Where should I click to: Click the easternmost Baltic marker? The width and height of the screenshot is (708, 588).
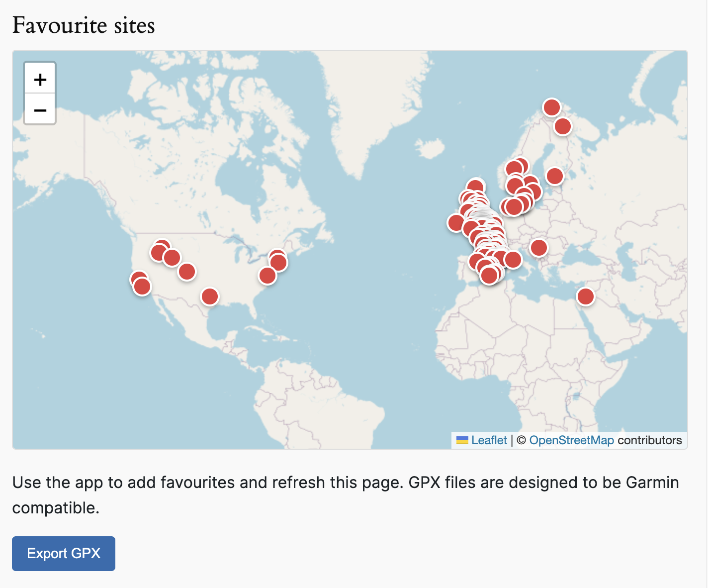(554, 175)
